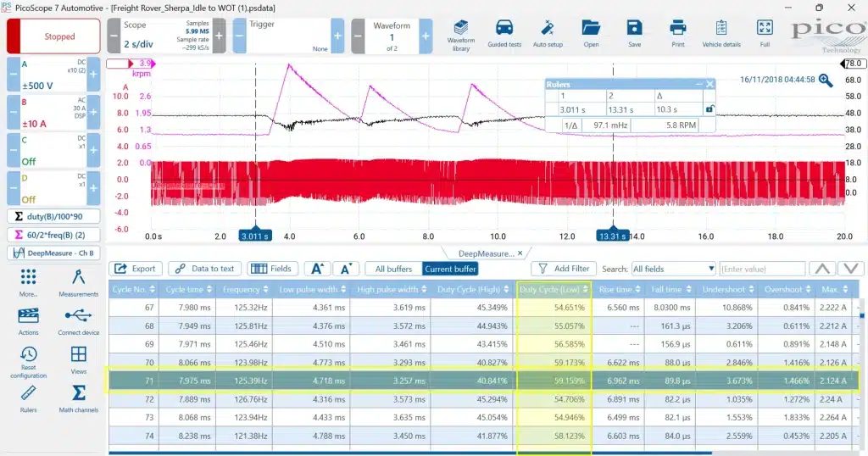Select the Rulers tool
Viewport: 868px width, 456px height.
click(x=28, y=399)
